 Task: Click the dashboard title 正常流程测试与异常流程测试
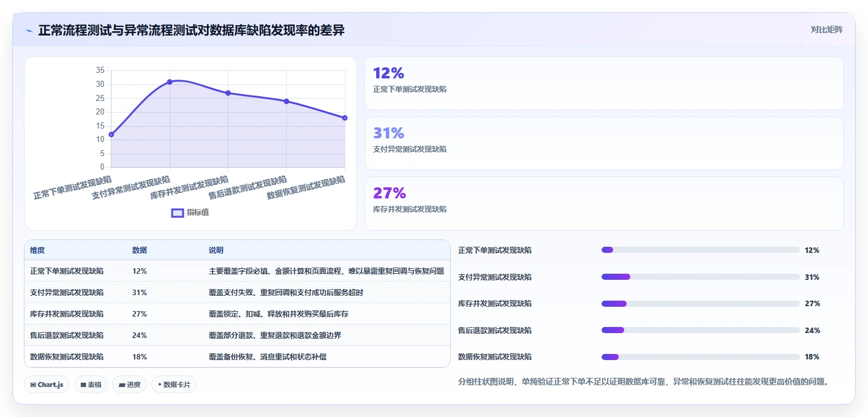pyautogui.click(x=191, y=30)
